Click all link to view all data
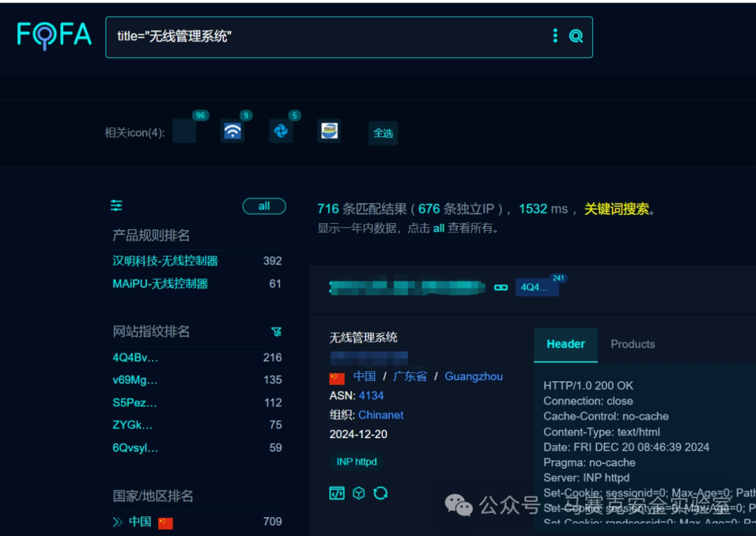 click(x=439, y=228)
